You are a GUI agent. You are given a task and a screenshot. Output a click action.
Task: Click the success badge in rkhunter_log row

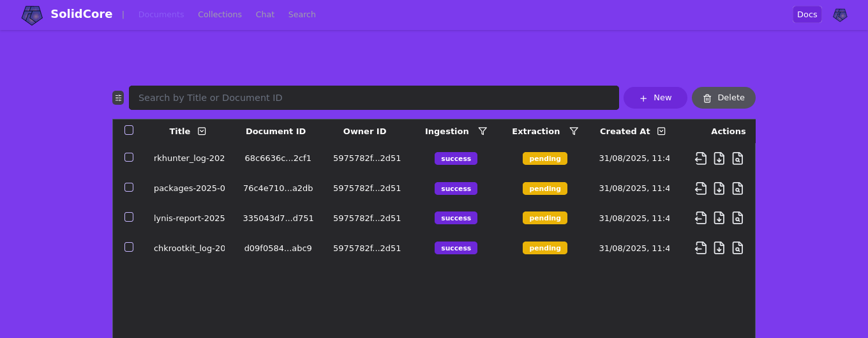[456, 158]
